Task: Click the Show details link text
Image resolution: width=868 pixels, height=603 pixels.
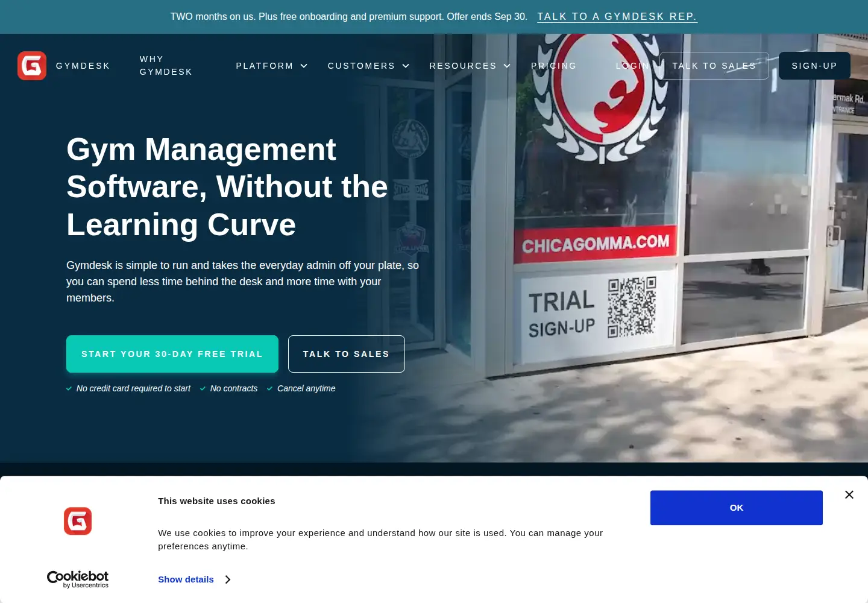Action: (186, 579)
